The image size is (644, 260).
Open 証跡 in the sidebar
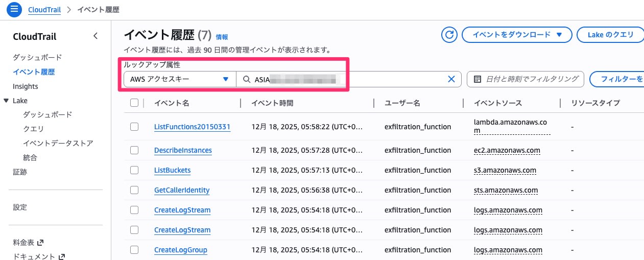pos(20,172)
